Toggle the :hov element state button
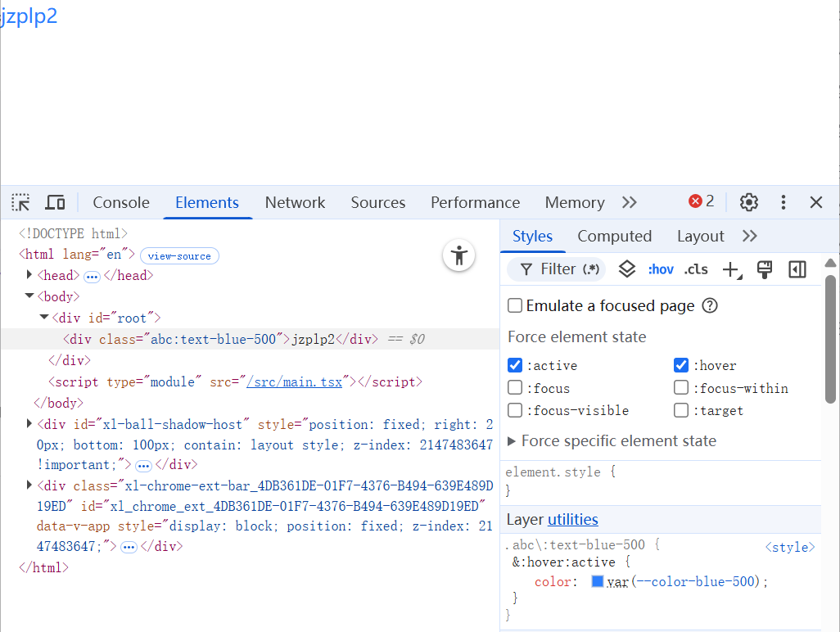 click(x=661, y=269)
